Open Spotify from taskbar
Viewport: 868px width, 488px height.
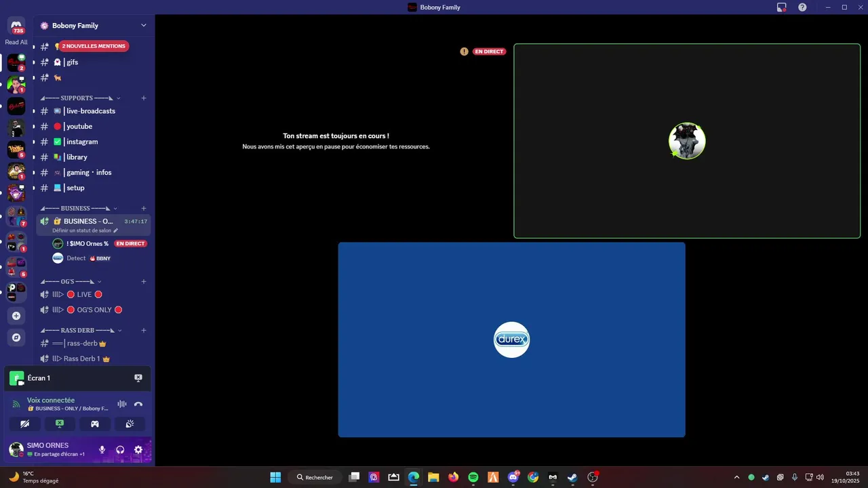[473, 477]
